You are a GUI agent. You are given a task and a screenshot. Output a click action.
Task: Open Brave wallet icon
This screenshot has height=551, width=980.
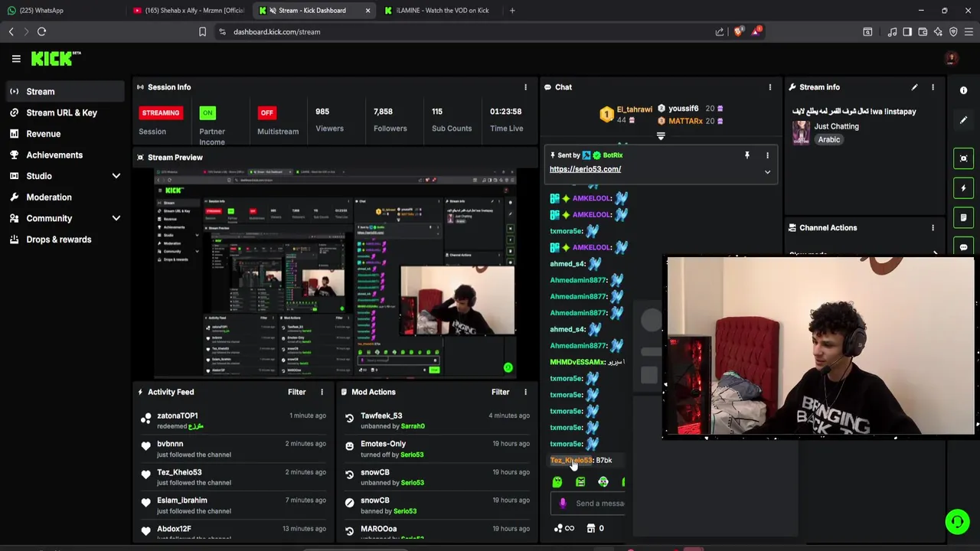click(x=923, y=31)
